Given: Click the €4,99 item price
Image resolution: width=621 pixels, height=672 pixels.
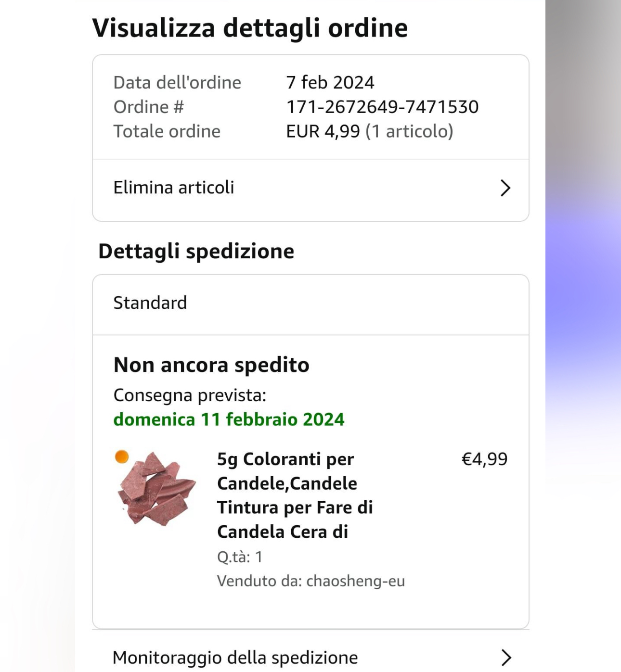Looking at the screenshot, I should 484,459.
